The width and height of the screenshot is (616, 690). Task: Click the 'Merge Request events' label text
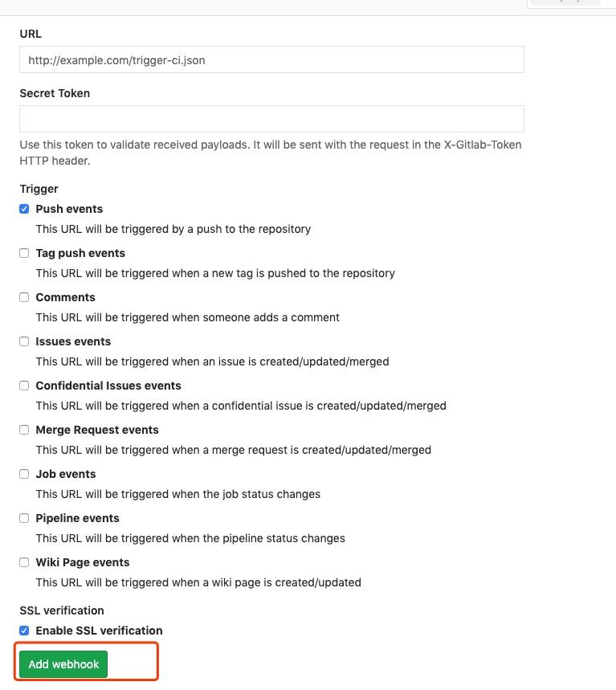pyautogui.click(x=97, y=430)
